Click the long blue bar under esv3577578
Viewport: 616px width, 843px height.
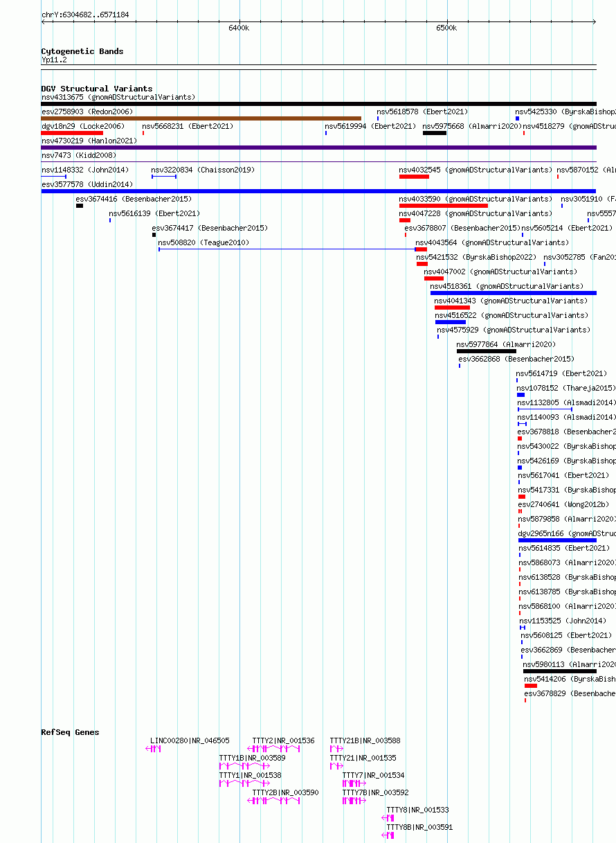tap(318, 191)
